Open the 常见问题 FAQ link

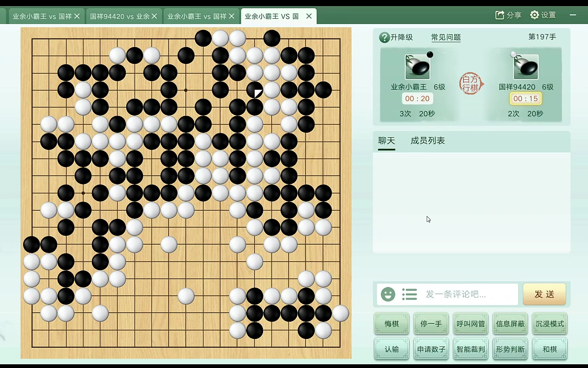click(446, 37)
